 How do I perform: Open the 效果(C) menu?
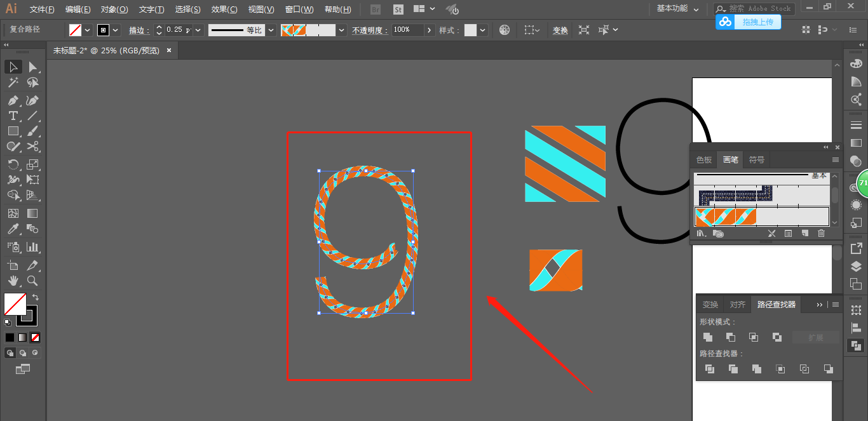coord(224,10)
